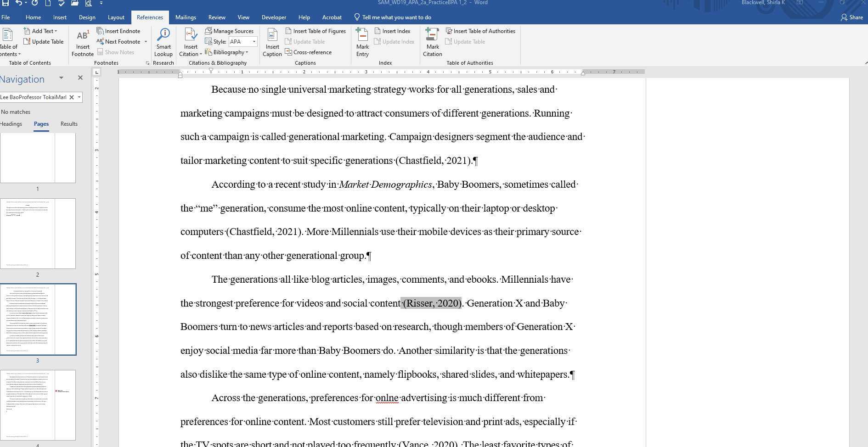Select page 2 thumbnail
868x447 pixels.
tap(38, 234)
